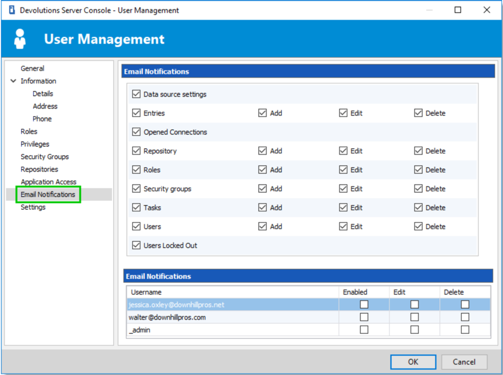The height and width of the screenshot is (375, 503).
Task: Click the Cancel button
Action: coord(464,362)
